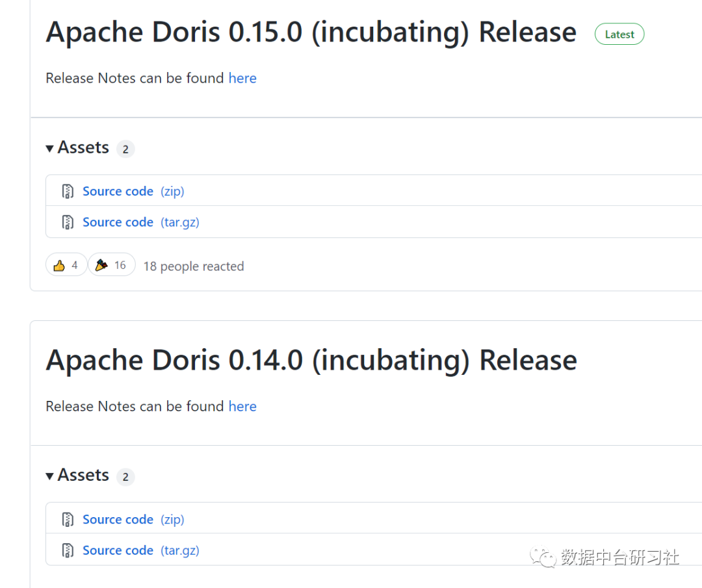The image size is (702, 588).
Task: Click the tar.gz file icon under release 0.14.0
Action: [x=68, y=550]
